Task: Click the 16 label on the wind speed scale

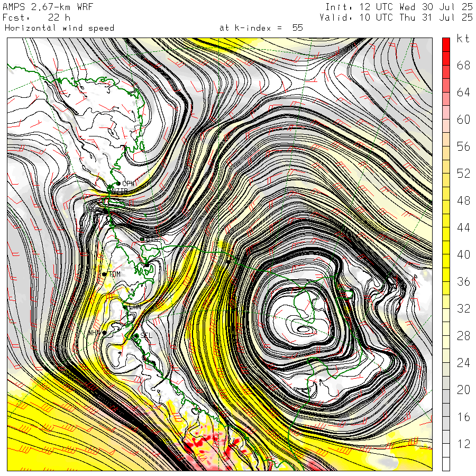Action: click(463, 417)
